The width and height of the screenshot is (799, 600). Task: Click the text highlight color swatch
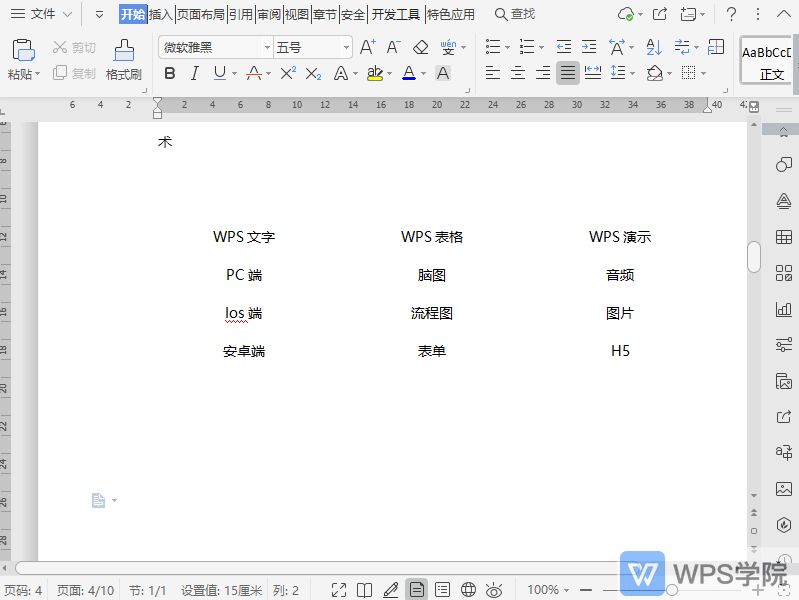click(375, 73)
